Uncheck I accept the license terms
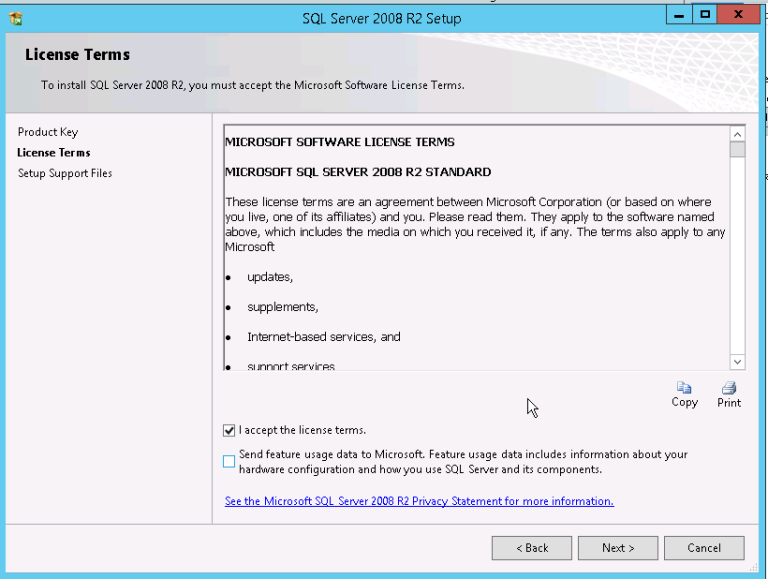Screen dimensions: 768x579 point(229,430)
